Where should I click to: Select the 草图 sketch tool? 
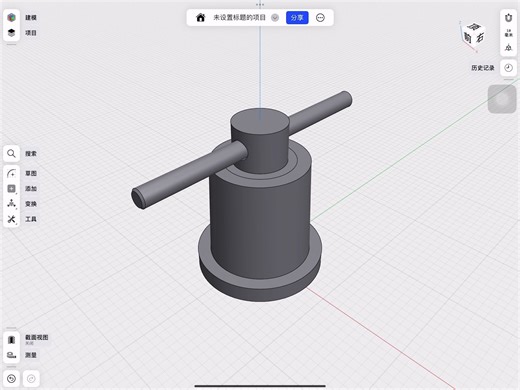(x=11, y=173)
